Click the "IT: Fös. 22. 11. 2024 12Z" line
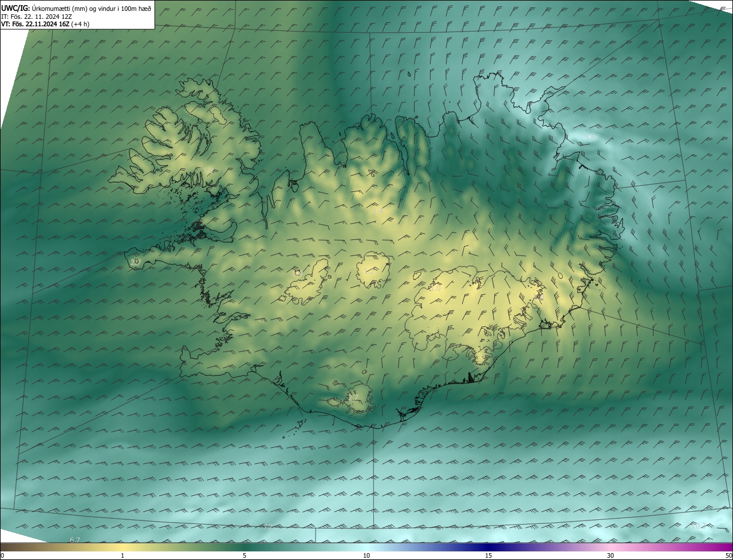 [36, 16]
